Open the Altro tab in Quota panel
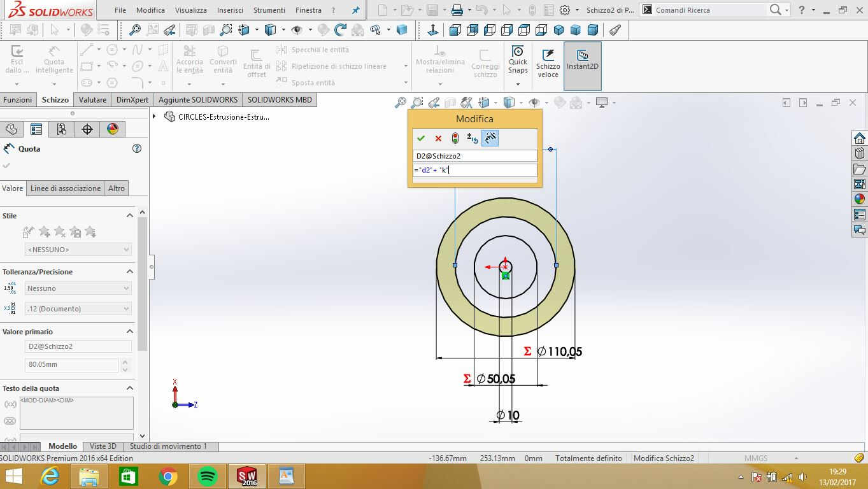Image resolution: width=868 pixels, height=489 pixels. [x=117, y=188]
